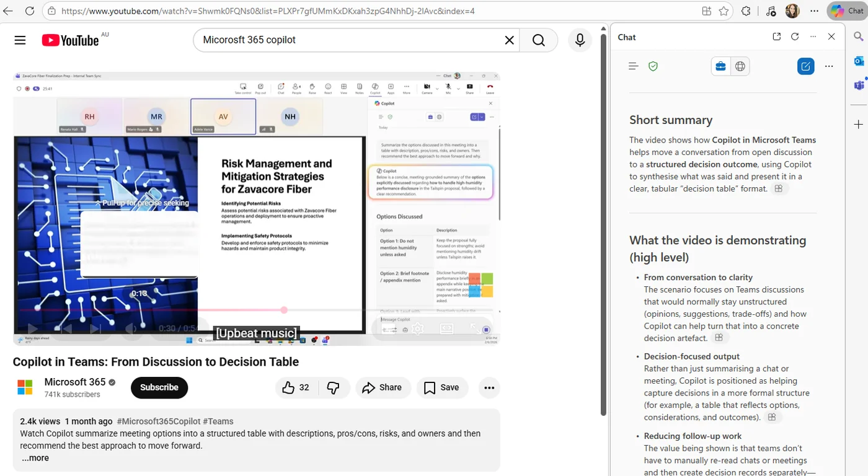
Task: View site information lock icon
Action: pyautogui.click(x=52, y=11)
